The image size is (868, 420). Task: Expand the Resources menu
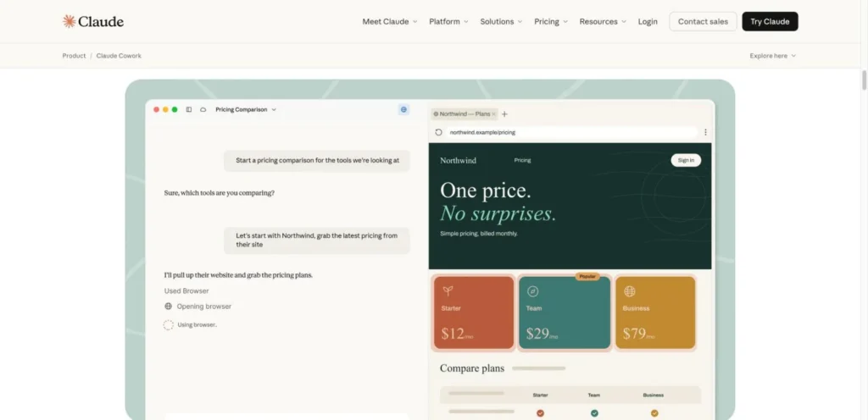pyautogui.click(x=603, y=21)
